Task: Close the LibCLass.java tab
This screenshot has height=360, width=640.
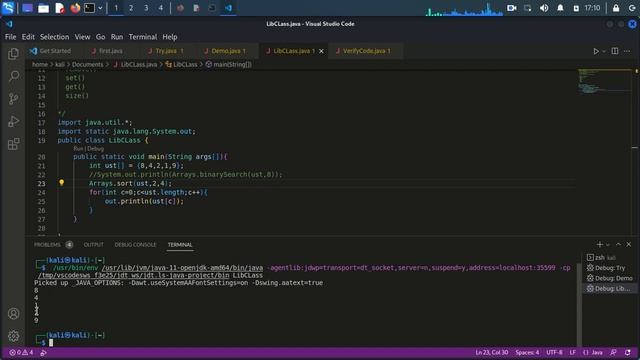Action: [x=321, y=51]
